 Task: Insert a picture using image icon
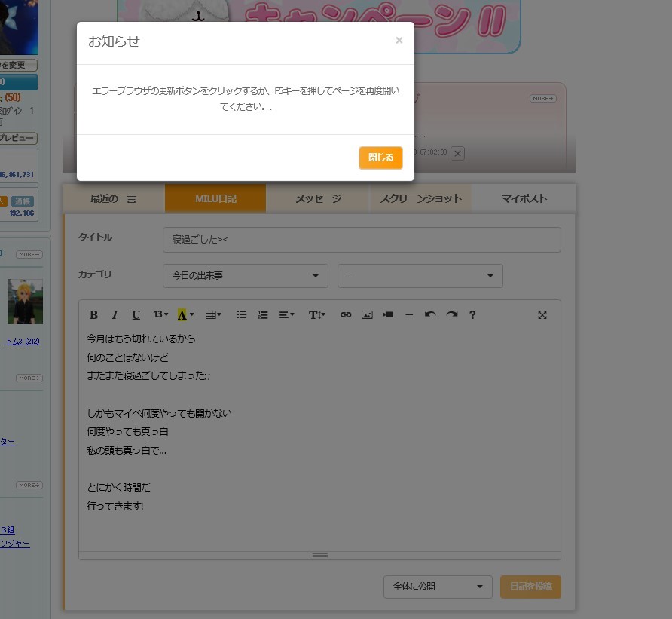click(x=367, y=315)
